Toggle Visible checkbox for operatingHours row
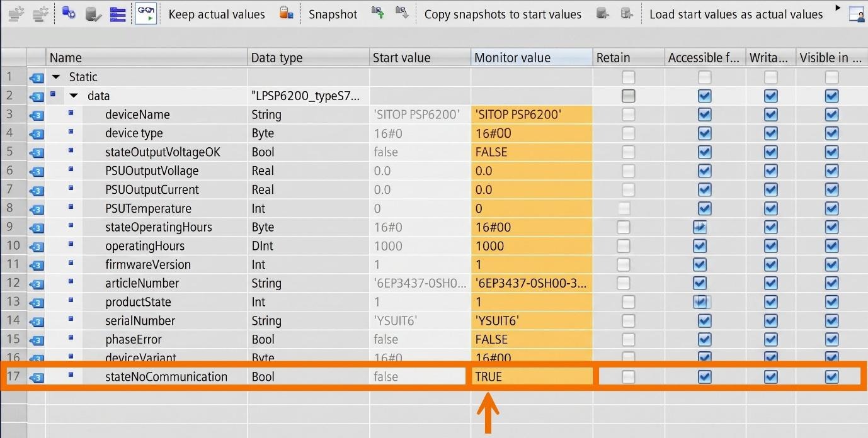The image size is (868, 438). click(x=831, y=246)
